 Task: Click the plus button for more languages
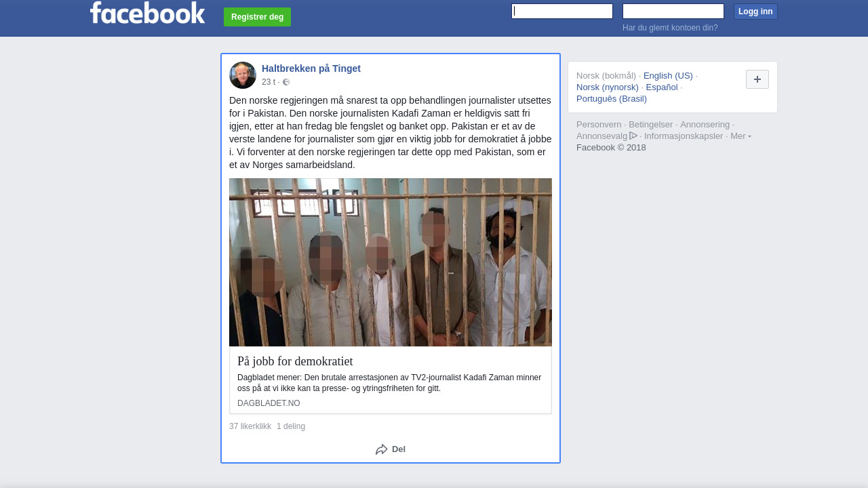click(757, 79)
